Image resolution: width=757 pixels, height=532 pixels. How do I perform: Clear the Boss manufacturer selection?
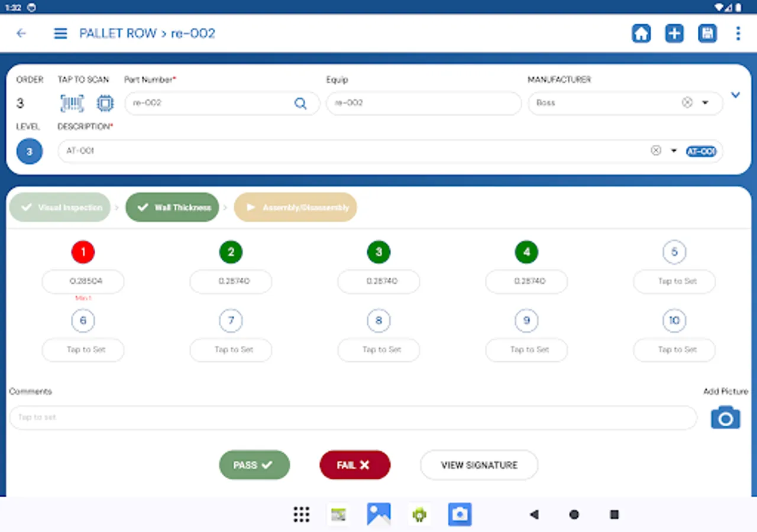pyautogui.click(x=687, y=102)
